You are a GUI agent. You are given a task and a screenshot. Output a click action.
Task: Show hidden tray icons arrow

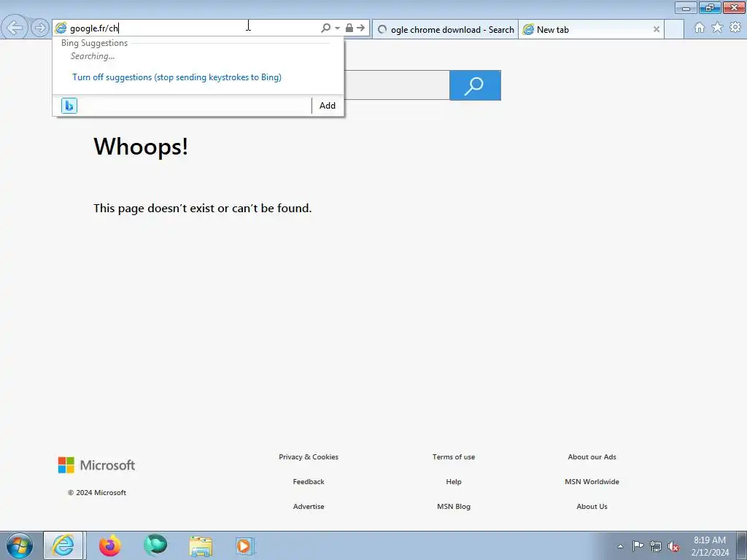click(620, 546)
